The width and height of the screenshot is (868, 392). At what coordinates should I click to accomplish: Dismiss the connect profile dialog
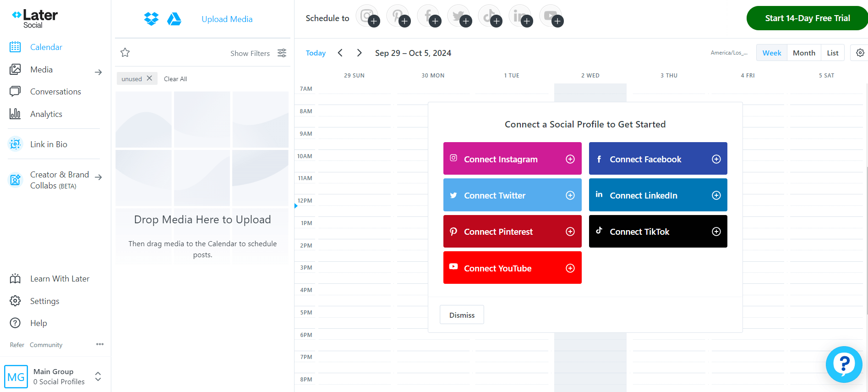tap(462, 315)
